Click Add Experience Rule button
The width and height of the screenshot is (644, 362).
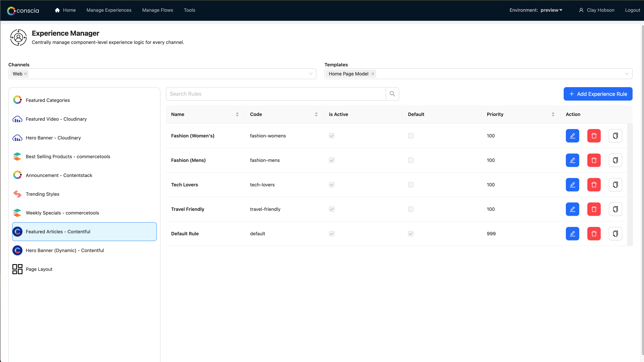(598, 94)
